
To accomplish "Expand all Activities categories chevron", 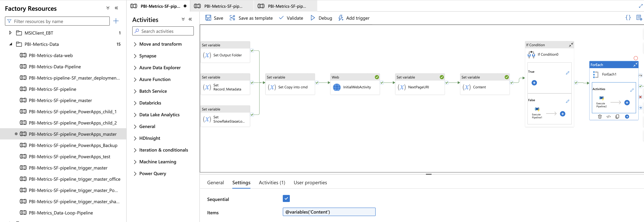I will pos(183,19).
